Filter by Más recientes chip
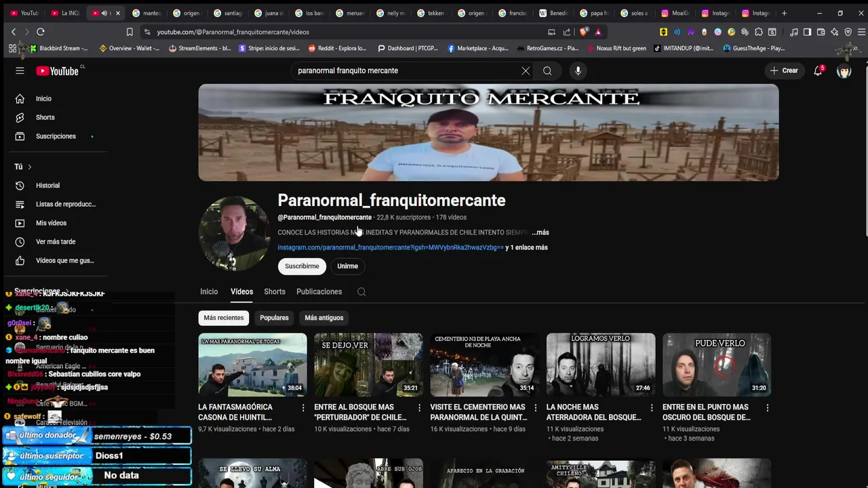Image resolution: width=868 pixels, height=488 pixels. click(224, 318)
